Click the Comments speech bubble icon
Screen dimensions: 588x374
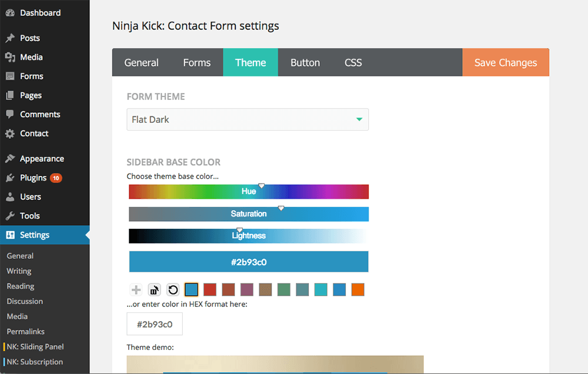pos(10,115)
